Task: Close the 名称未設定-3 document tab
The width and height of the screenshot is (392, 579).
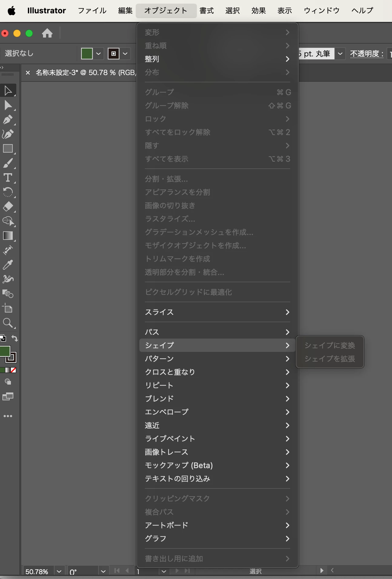Action: (28, 73)
